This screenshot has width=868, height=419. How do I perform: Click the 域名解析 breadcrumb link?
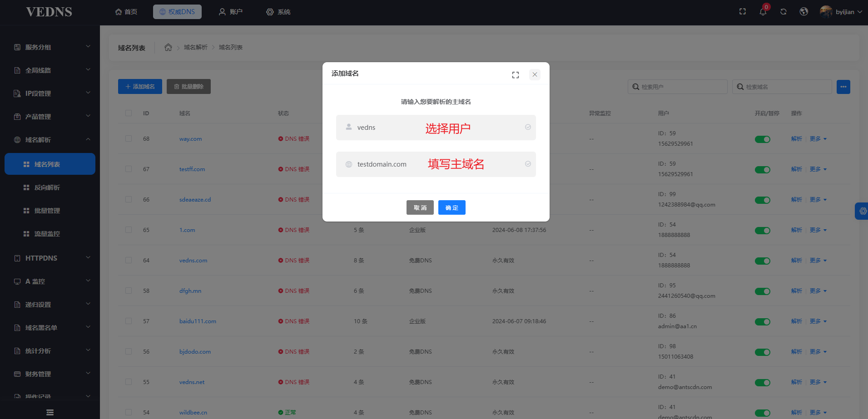click(x=196, y=47)
